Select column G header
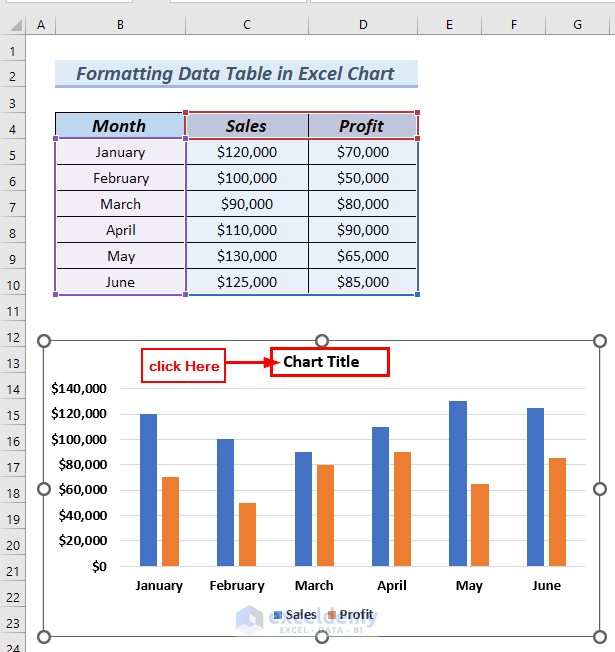 [x=577, y=25]
